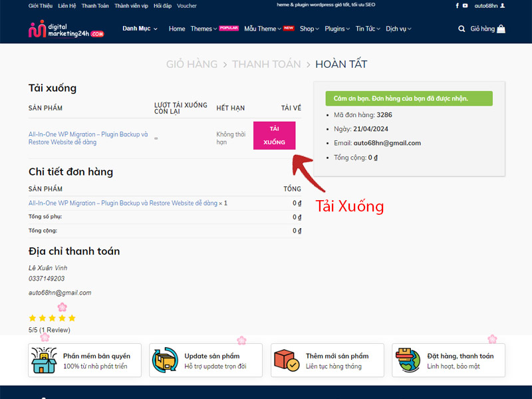
Task: Click the email auto68hn@gmail.com in order summary
Action: pos(387,143)
